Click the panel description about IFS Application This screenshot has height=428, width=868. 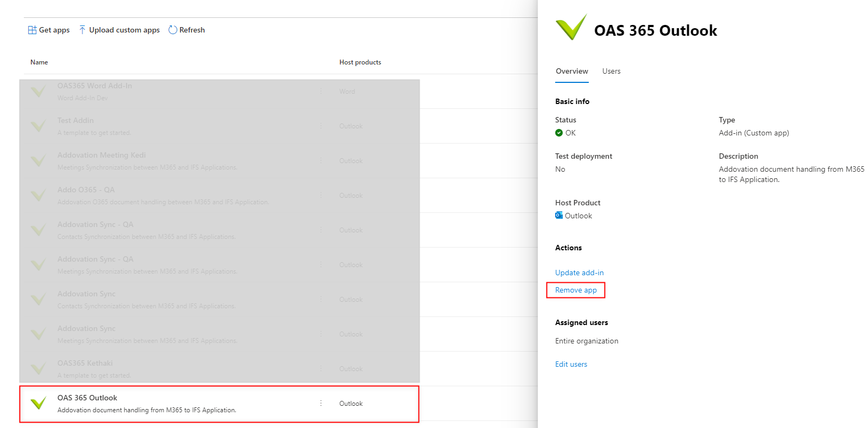pos(792,174)
